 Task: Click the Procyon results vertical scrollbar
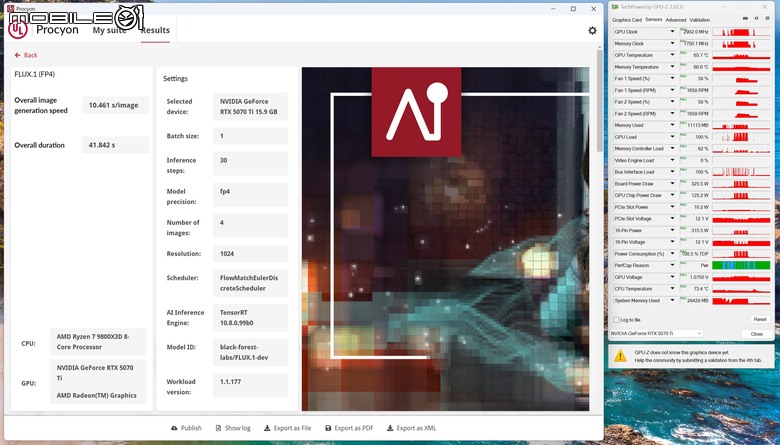pyautogui.click(x=599, y=99)
